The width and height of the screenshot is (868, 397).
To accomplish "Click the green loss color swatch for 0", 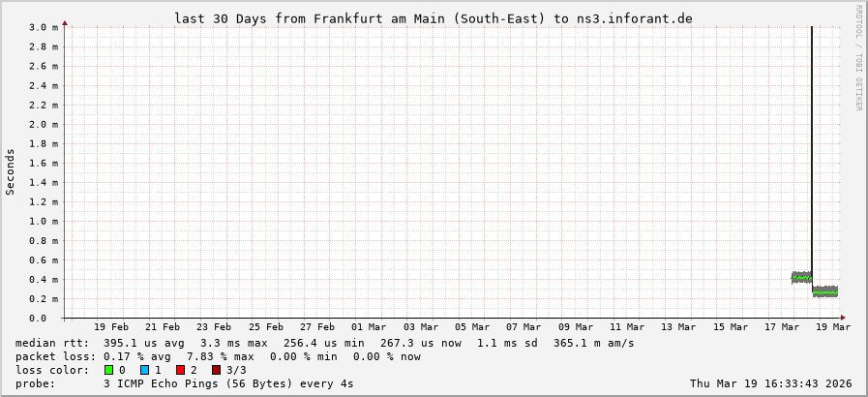I will point(108,370).
